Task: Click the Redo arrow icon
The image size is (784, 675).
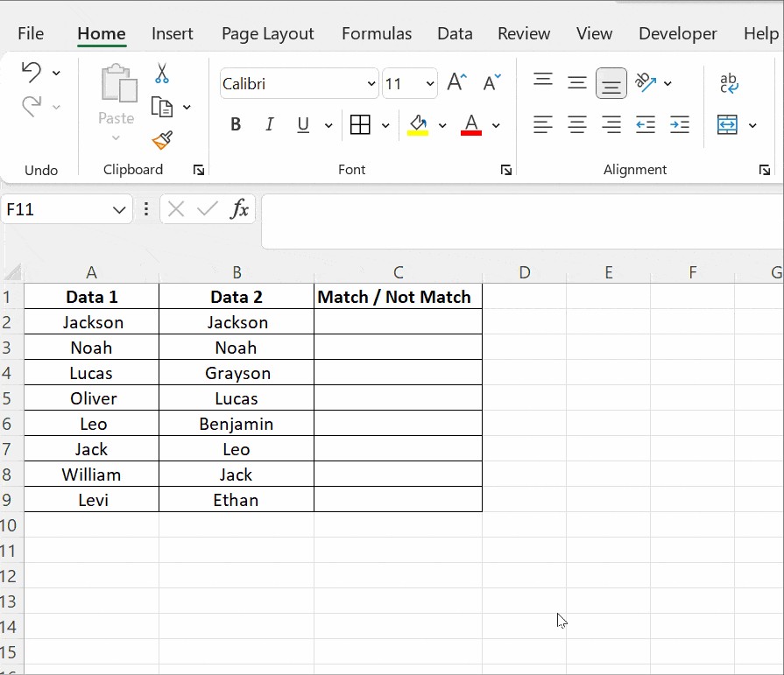Action: pyautogui.click(x=32, y=107)
